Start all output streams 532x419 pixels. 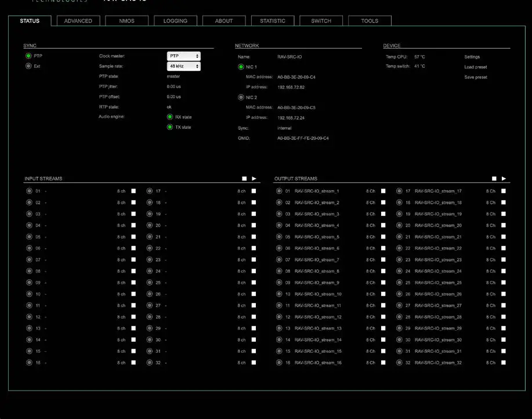point(504,179)
